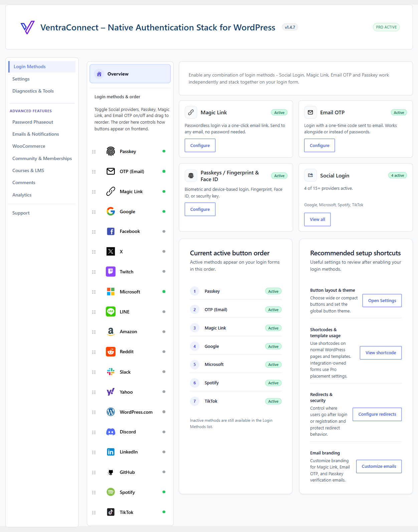Image resolution: width=418 pixels, height=532 pixels.
Task: Click the Magic Link chain icon in list
Action: pyautogui.click(x=111, y=191)
